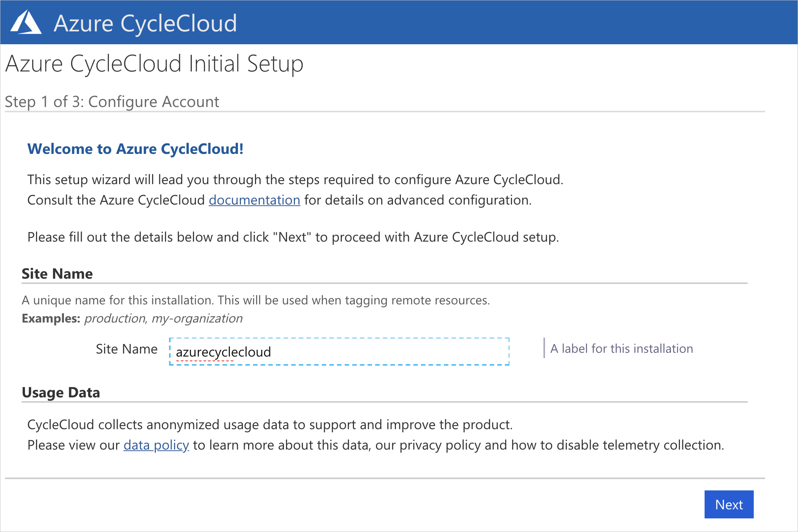Click the 'Site Name' field label
The height and width of the screenshot is (532, 798).
tap(127, 349)
